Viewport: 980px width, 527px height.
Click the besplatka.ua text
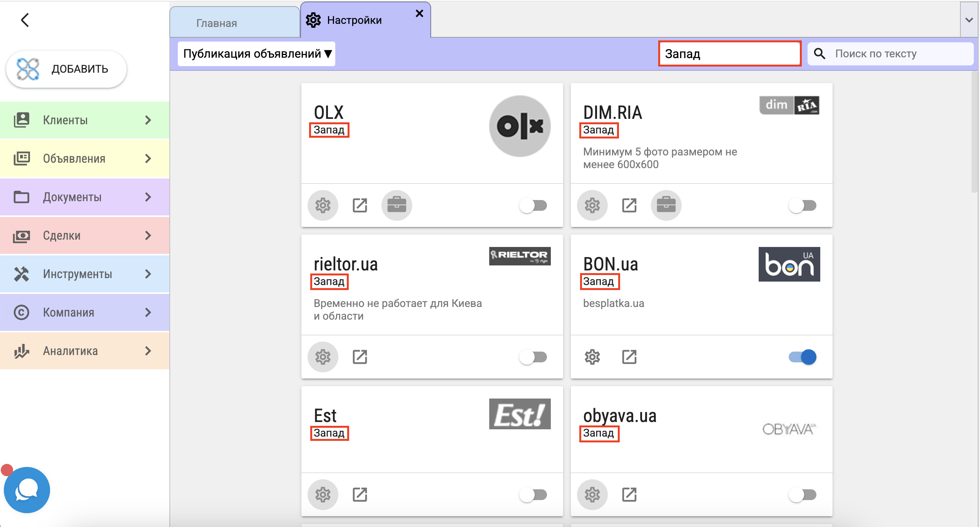[x=614, y=304]
